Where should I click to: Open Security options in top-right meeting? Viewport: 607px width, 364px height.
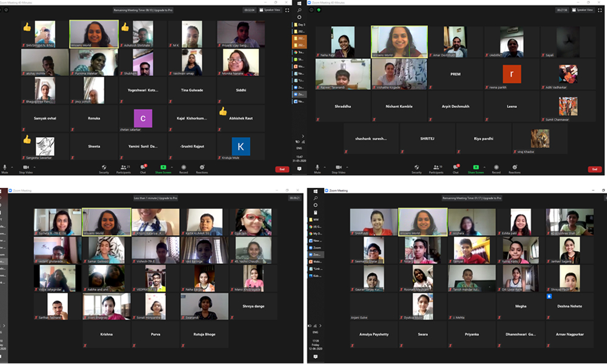416,168
